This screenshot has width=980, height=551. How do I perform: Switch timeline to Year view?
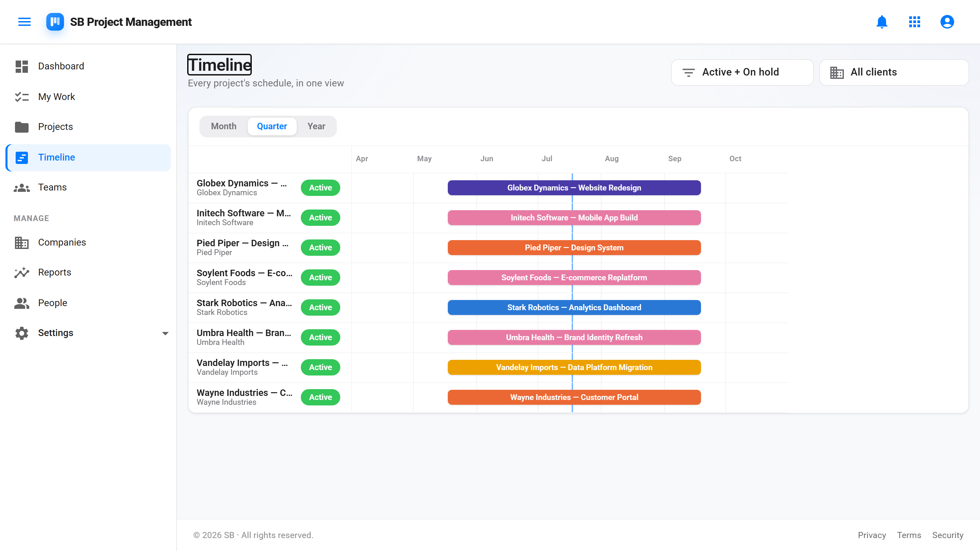point(316,126)
